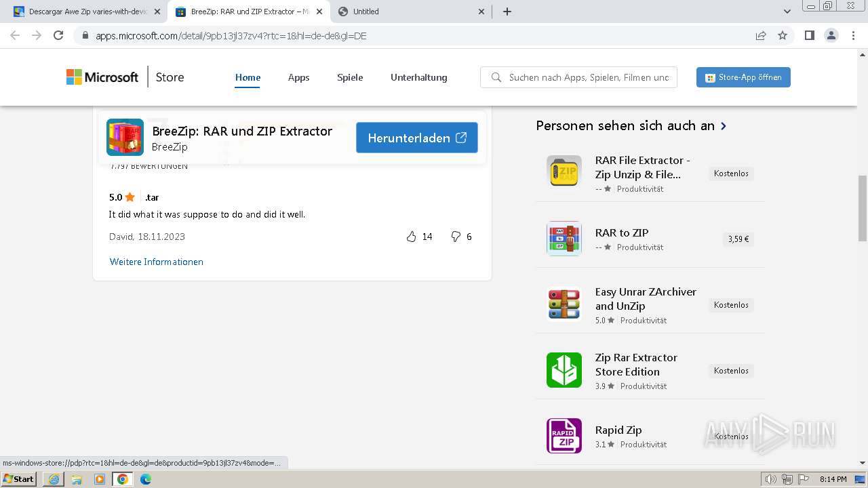Click the site info lock icon
Image resolution: width=868 pixels, height=488 pixels.
click(85, 35)
